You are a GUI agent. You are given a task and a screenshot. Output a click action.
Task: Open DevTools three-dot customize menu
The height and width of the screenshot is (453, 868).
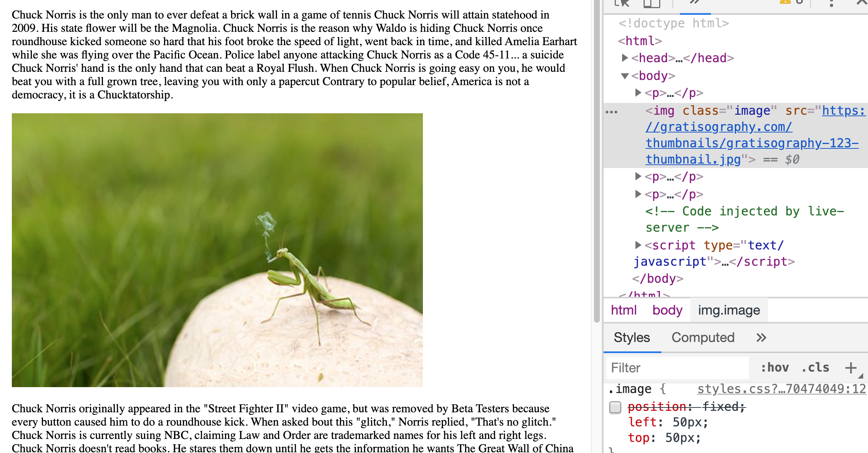pos(831,4)
